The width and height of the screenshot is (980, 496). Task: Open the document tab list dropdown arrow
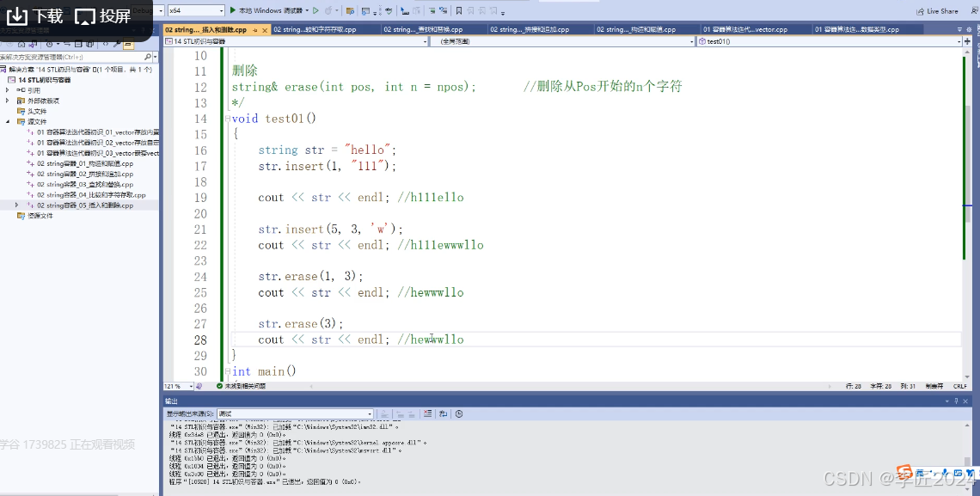click(959, 29)
